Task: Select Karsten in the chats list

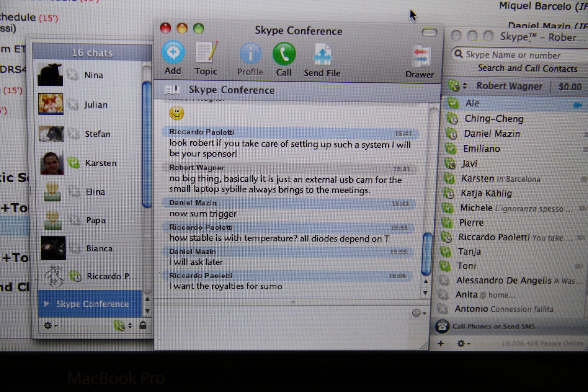Action: click(x=100, y=163)
